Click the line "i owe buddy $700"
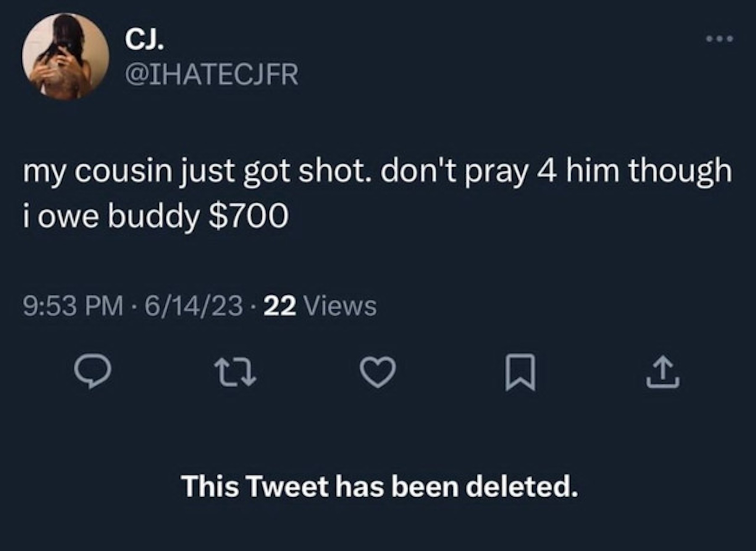 pyautogui.click(x=155, y=216)
